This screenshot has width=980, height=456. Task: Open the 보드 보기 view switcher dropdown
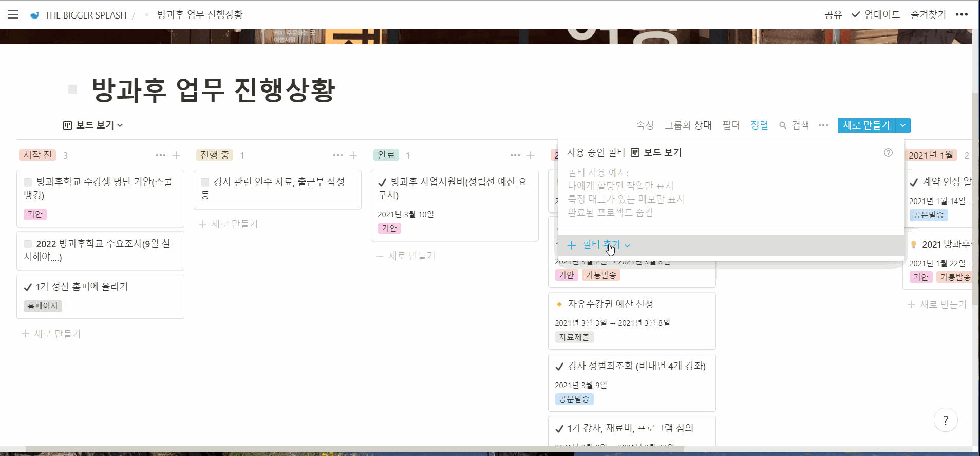tap(93, 125)
